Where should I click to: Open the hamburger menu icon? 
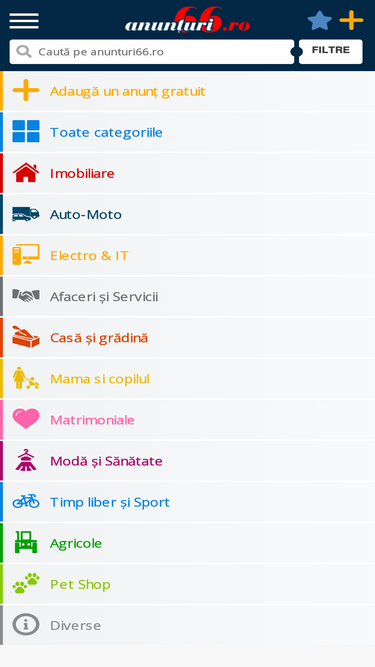(x=24, y=21)
